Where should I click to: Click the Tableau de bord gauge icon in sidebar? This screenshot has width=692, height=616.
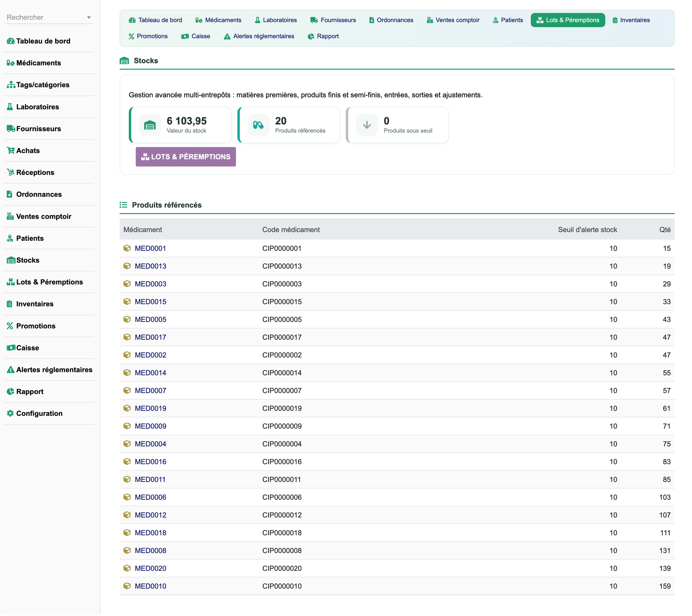coord(11,41)
